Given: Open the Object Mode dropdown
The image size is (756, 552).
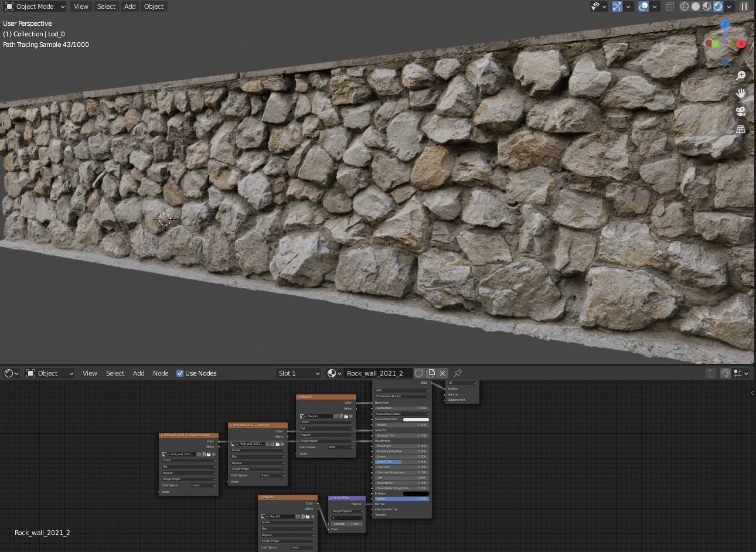Looking at the screenshot, I should 35,6.
